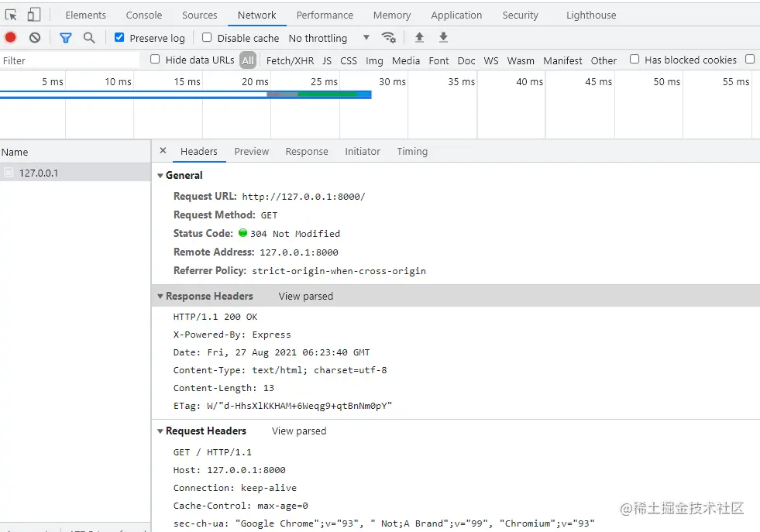Image resolution: width=760 pixels, height=532 pixels.
Task: Click the document icon beside 127.0.0.1
Action: (9, 173)
